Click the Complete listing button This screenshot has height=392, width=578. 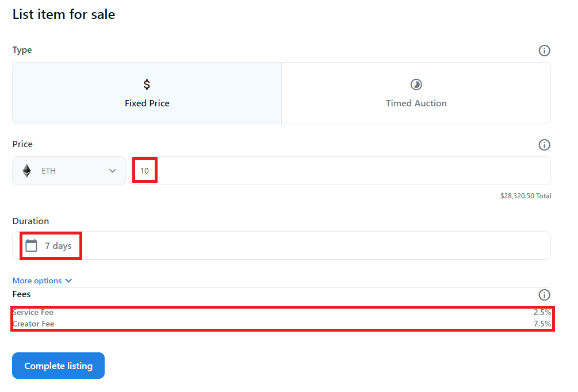58,366
